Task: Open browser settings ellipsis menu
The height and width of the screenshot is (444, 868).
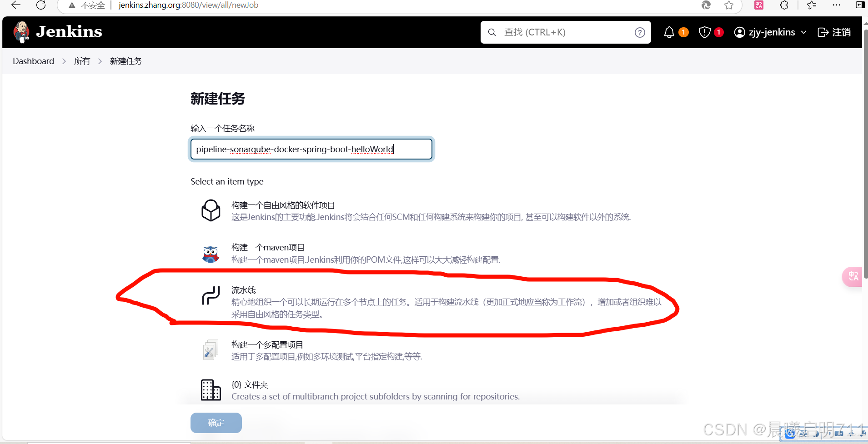Action: point(837,5)
